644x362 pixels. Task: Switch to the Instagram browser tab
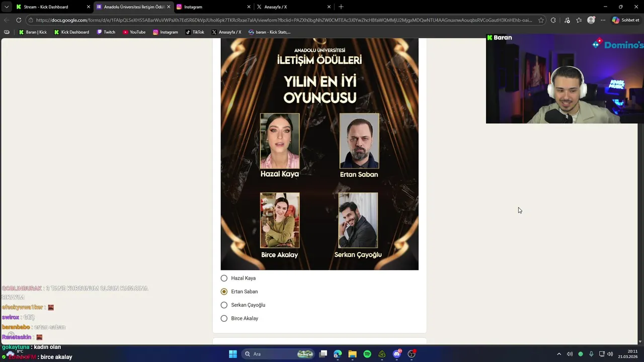pos(213,7)
